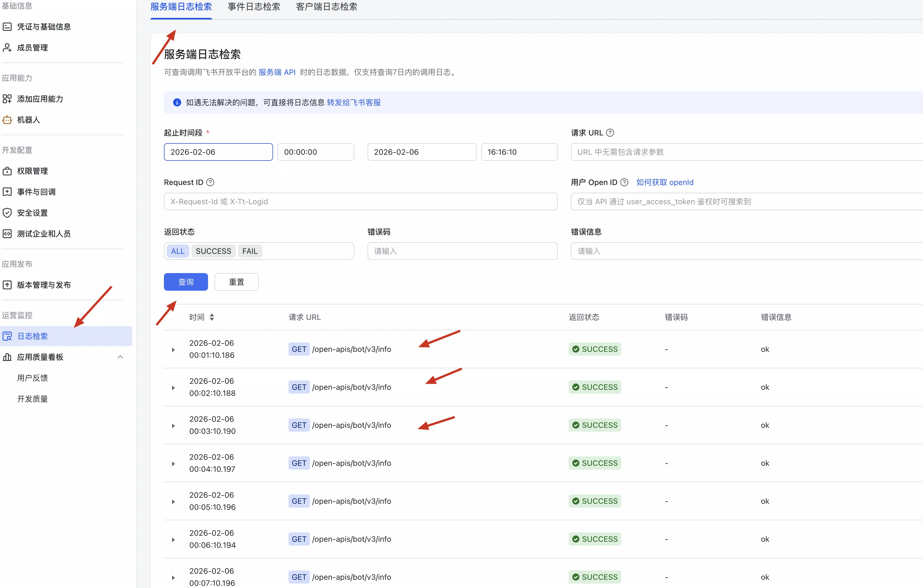This screenshot has height=588, width=923.
Task: Click the 版本管理与发布 upload icon
Action: [x=7, y=285]
